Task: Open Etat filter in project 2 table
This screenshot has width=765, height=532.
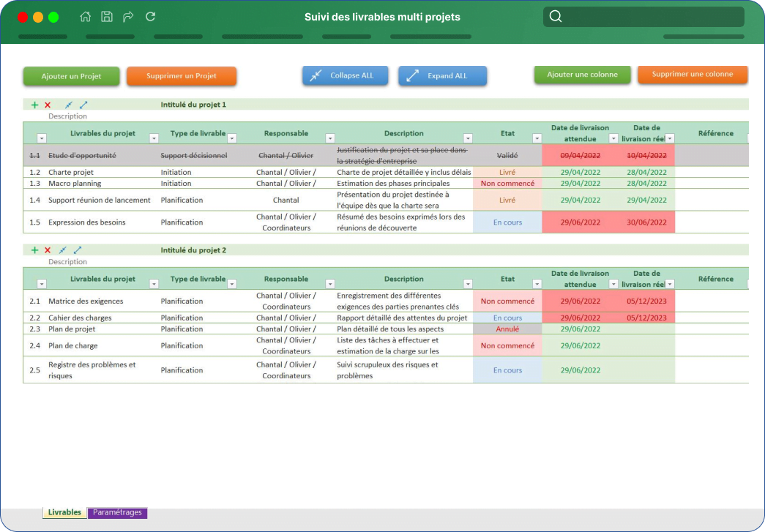Action: (x=537, y=284)
